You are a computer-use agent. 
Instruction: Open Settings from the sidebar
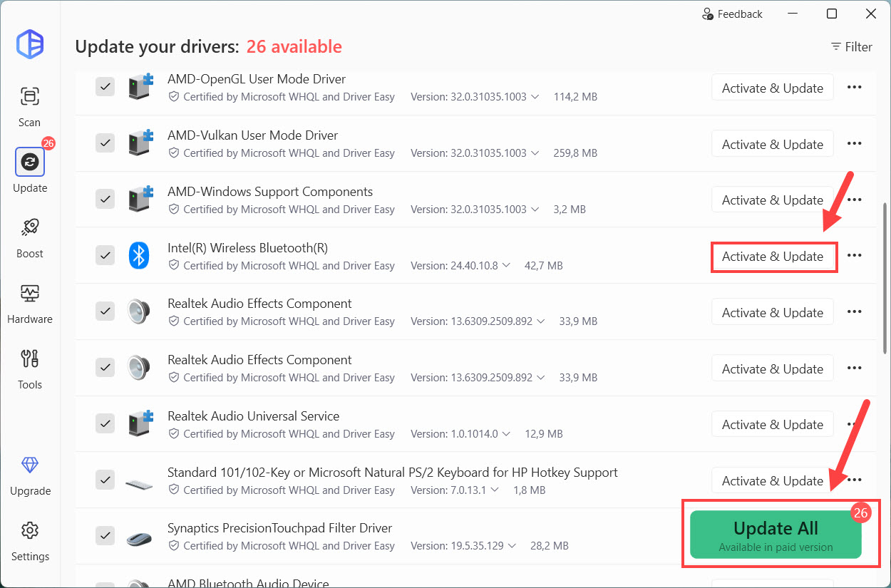coord(30,541)
